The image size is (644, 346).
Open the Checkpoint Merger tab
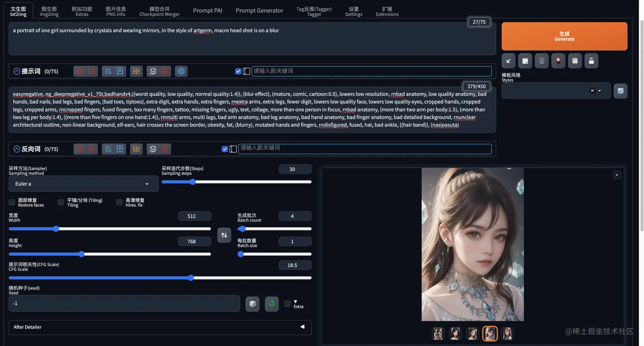click(x=159, y=11)
